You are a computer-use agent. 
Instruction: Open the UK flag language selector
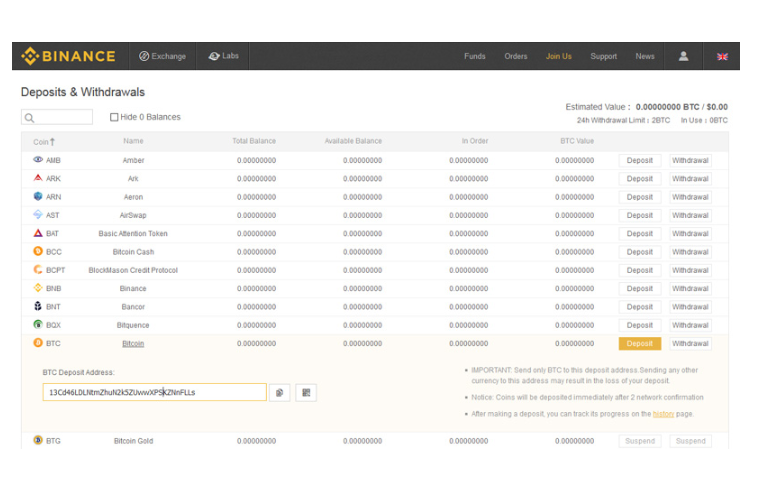coord(722,57)
